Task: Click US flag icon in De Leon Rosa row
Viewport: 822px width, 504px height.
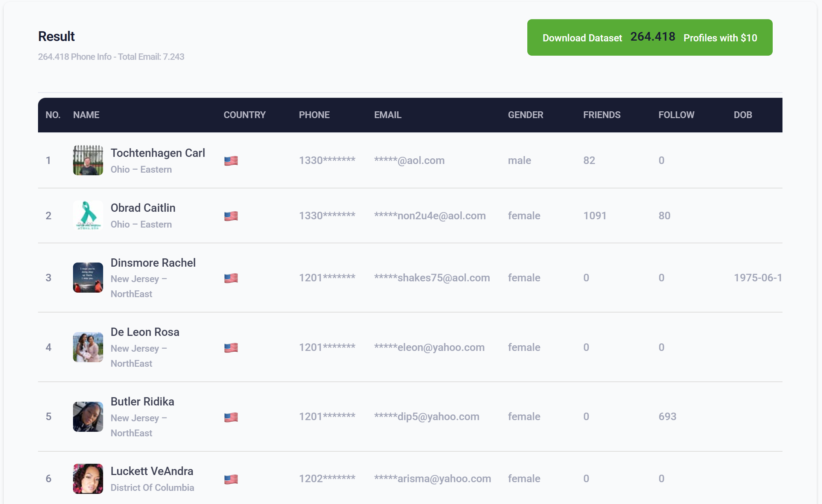Action: (231, 348)
